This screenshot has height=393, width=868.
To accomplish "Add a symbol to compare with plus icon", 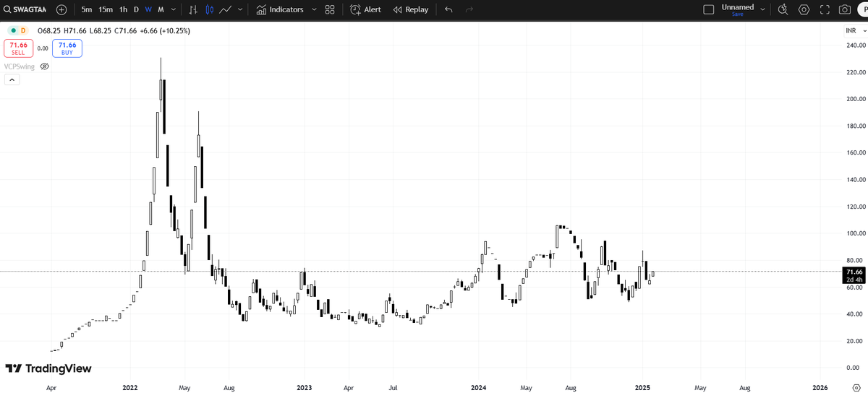I will [x=61, y=9].
